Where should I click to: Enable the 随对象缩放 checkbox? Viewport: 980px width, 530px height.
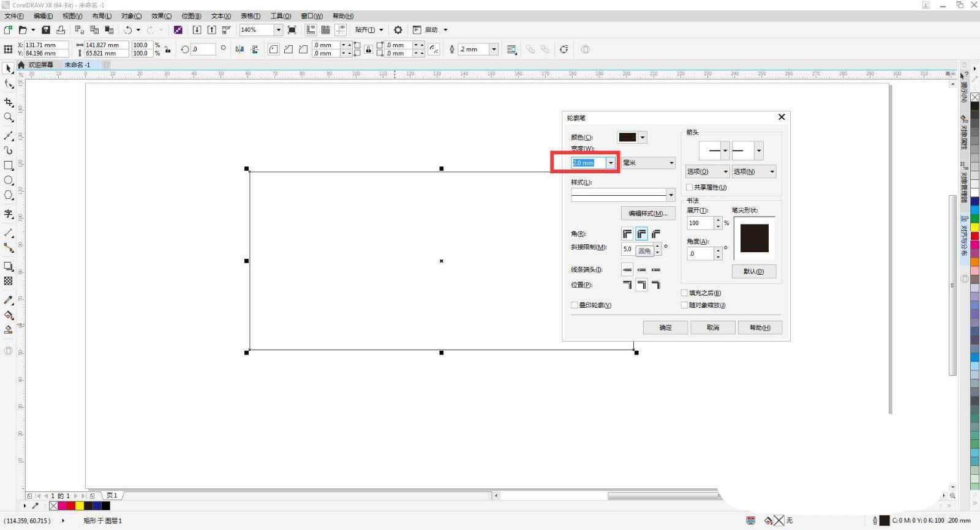(x=685, y=305)
